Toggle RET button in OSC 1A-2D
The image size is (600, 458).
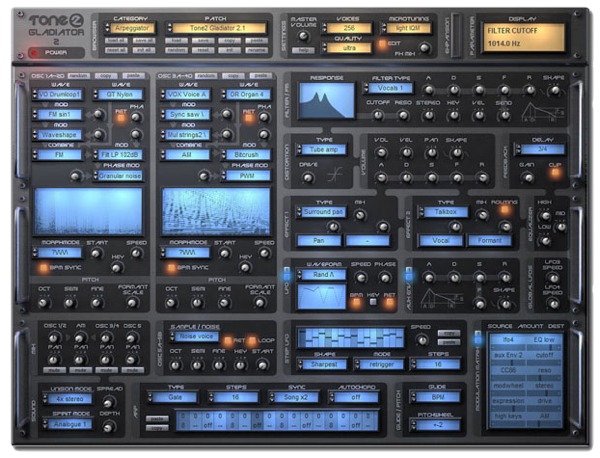(x=121, y=117)
